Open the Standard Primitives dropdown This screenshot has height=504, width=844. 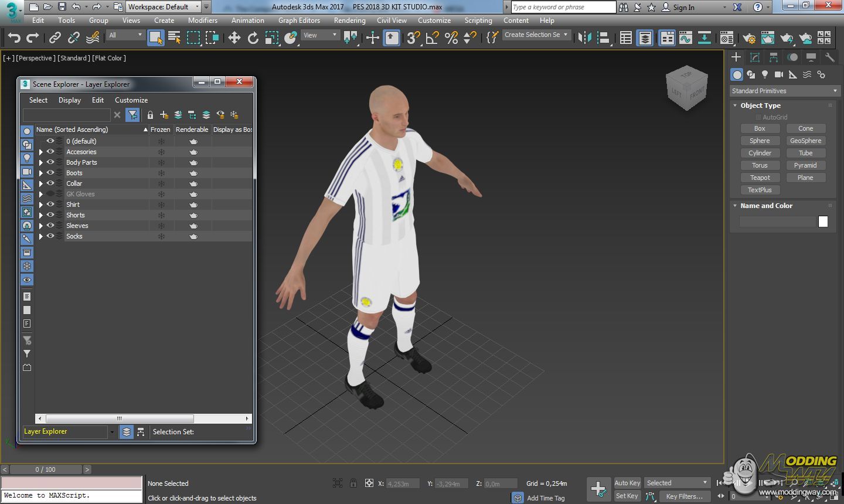[x=784, y=91]
